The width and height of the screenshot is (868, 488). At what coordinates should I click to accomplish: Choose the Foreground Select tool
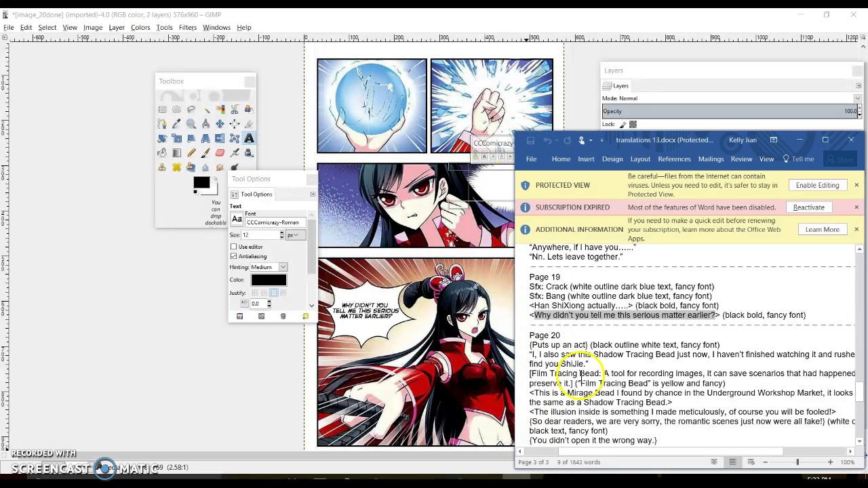pyautogui.click(x=249, y=109)
